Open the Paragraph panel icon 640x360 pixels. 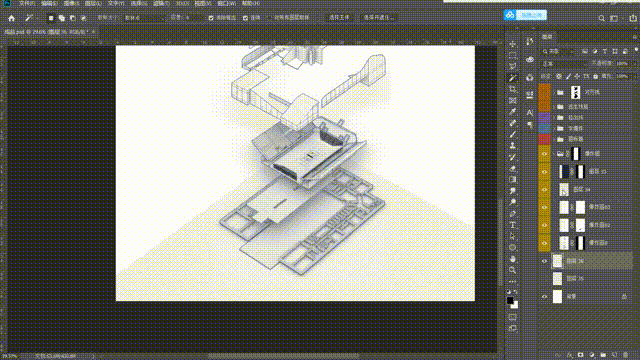(x=530, y=125)
